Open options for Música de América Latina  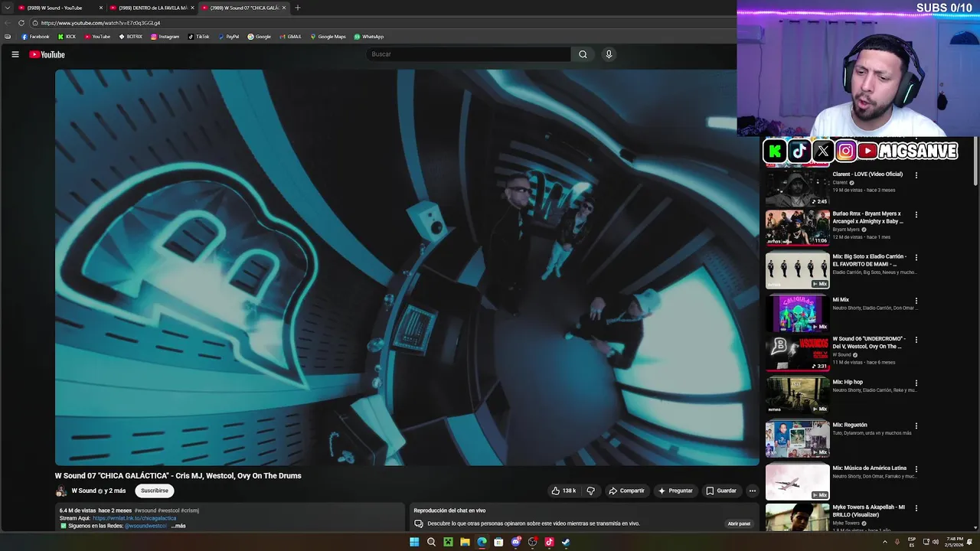click(x=916, y=468)
